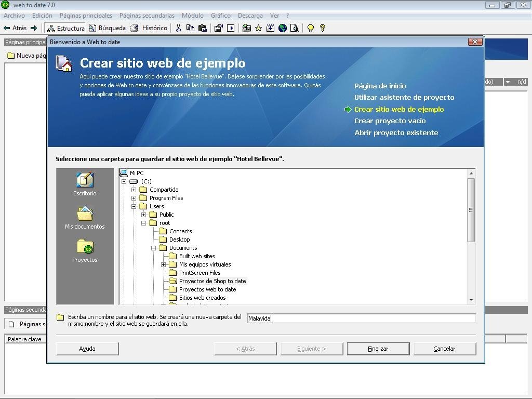
Task: Expand the Mis equipos virtuales folder
Action: click(163, 264)
